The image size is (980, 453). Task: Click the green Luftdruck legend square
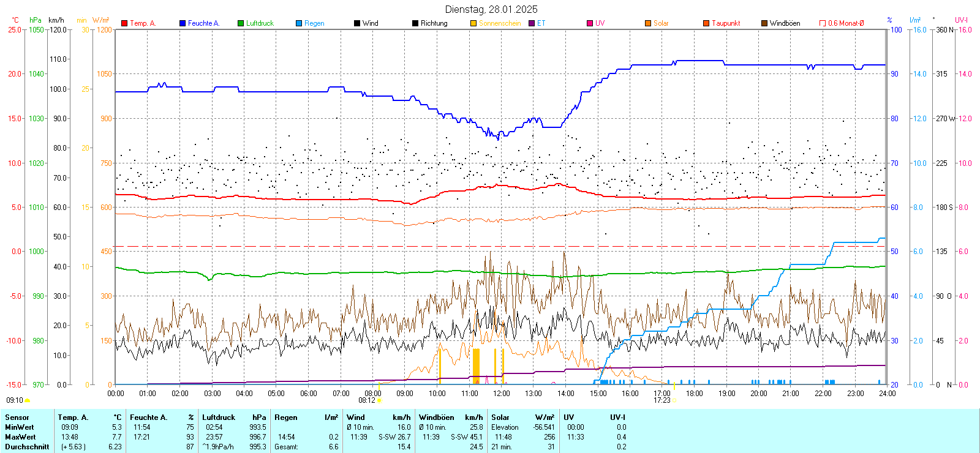click(241, 23)
